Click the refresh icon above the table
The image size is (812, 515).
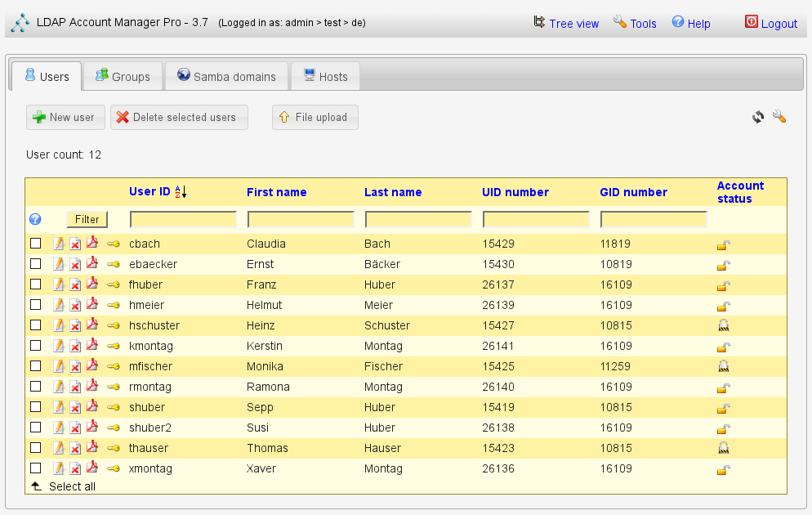click(758, 117)
